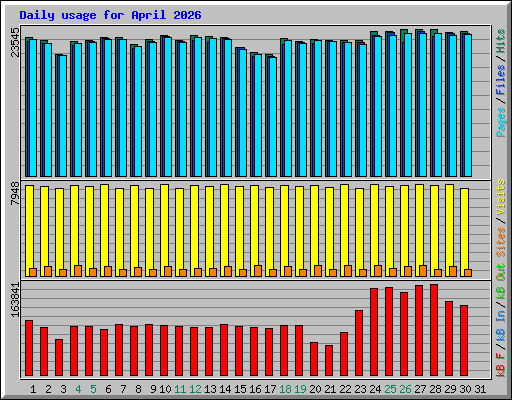Image resolution: width=512 pixels, height=400 pixels.
Task: Click the orange sites bar for day 4
Action: click(x=78, y=271)
